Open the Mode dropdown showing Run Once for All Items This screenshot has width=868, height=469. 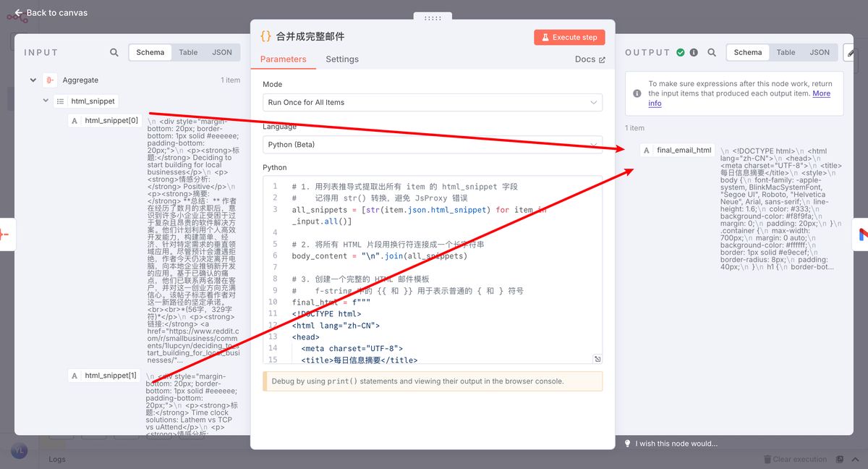pos(433,102)
